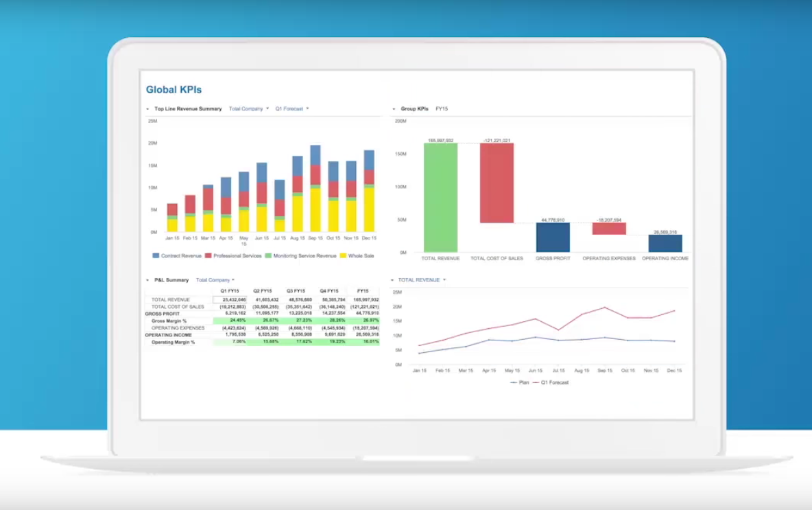
Task: Open the Total Company dropdown in revenue summary
Action: point(249,109)
